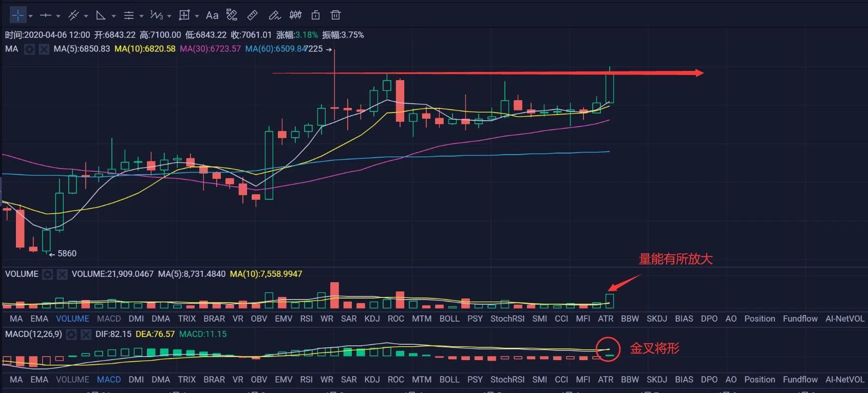Screen dimensions: 868x393
Task: Click the ruler measure tool
Action: pos(252,15)
